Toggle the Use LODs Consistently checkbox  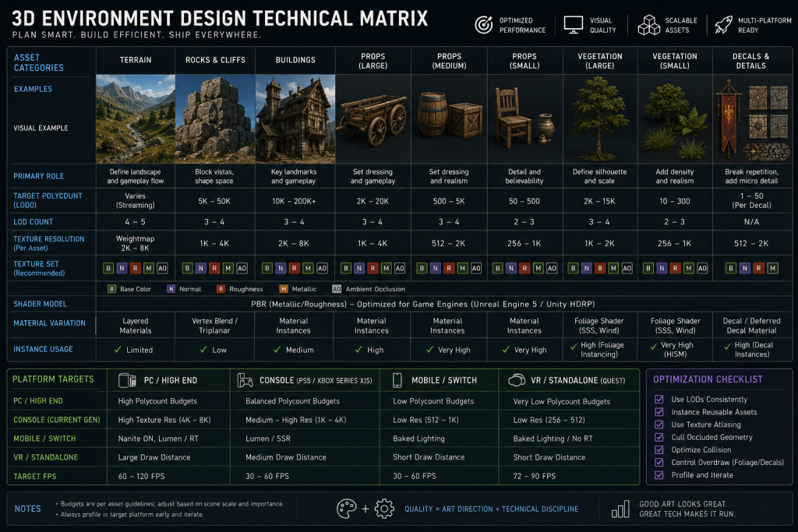point(659,400)
